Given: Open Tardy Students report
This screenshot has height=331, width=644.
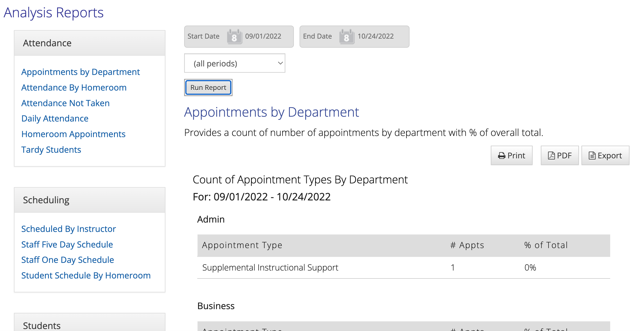Looking at the screenshot, I should point(51,150).
